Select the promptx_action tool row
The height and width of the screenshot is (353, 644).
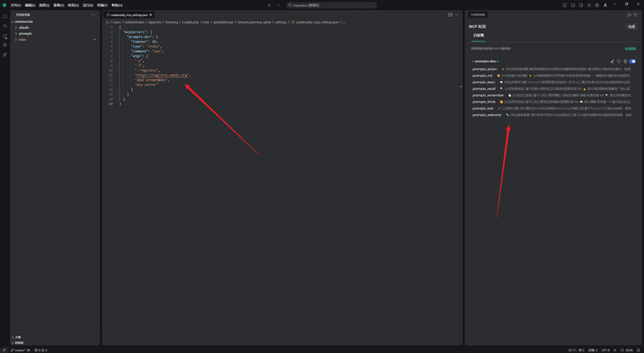point(552,69)
